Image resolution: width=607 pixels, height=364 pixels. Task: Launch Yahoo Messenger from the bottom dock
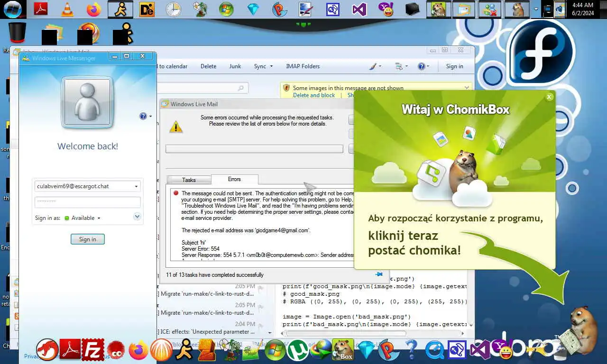pos(503,350)
